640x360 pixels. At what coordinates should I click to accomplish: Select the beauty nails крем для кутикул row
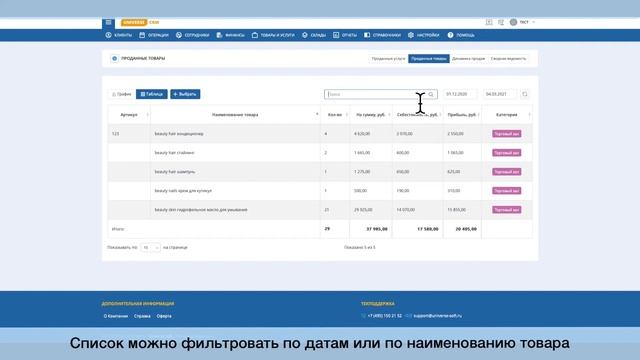tap(320, 191)
